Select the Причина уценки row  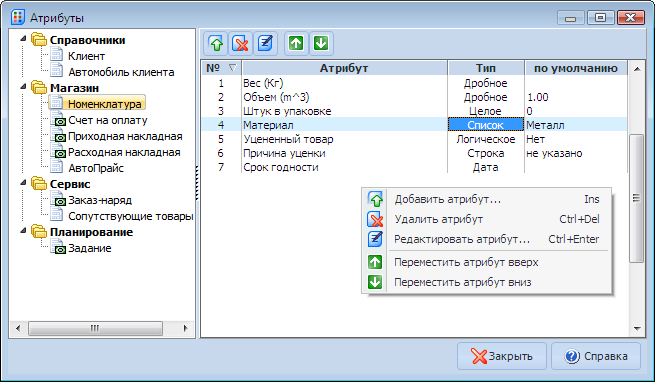[x=414, y=153]
